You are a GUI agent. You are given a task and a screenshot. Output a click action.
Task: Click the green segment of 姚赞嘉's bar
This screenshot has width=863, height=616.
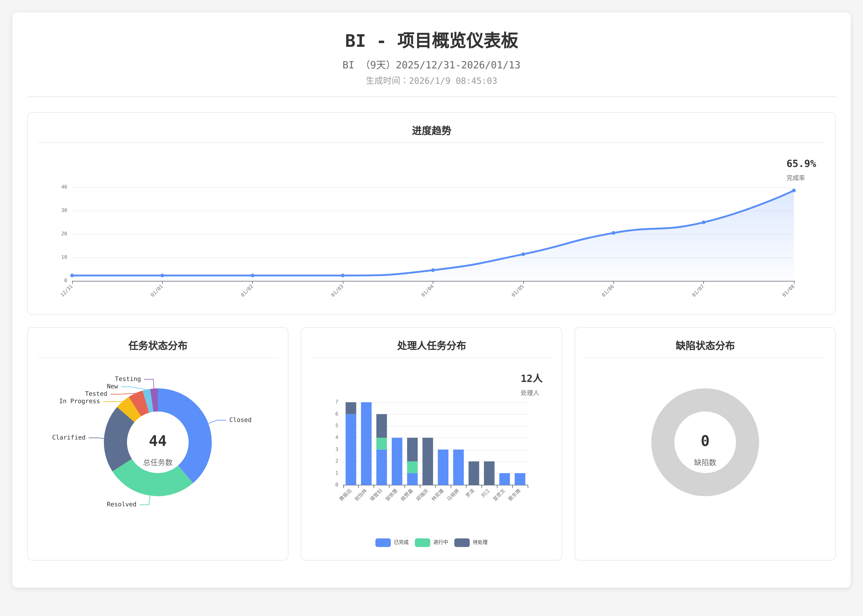click(412, 467)
